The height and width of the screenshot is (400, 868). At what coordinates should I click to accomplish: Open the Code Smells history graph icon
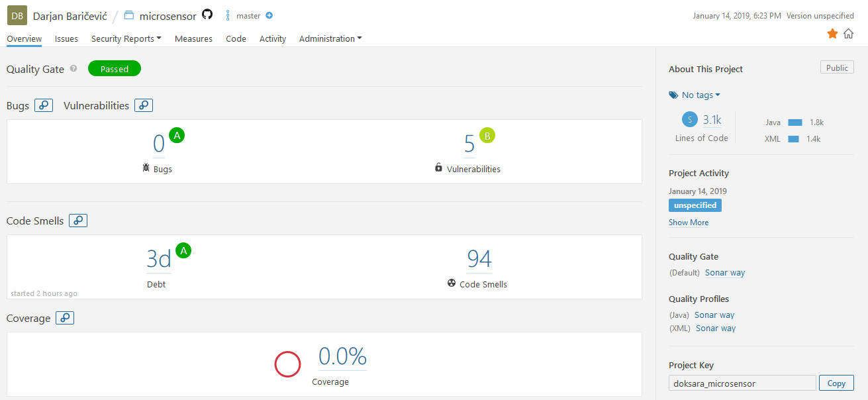[78, 221]
